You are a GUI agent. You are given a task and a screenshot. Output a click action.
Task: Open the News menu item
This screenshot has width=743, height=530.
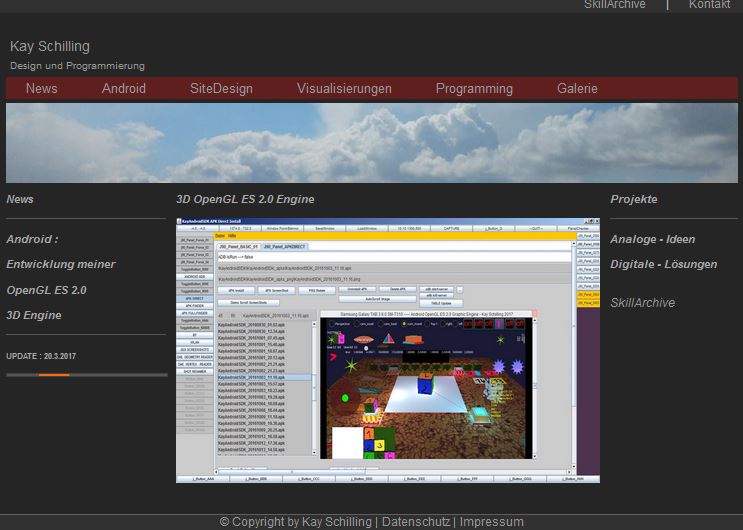click(x=42, y=88)
